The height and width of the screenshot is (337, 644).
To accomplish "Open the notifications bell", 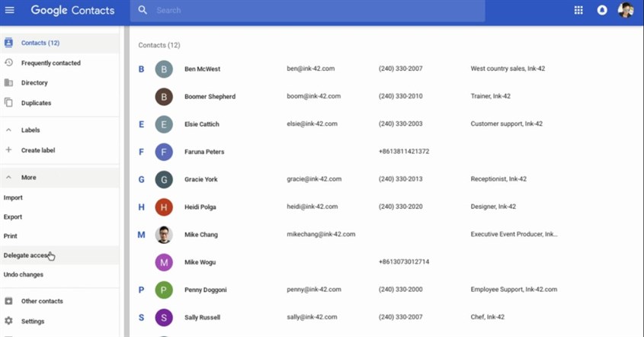I will (601, 10).
